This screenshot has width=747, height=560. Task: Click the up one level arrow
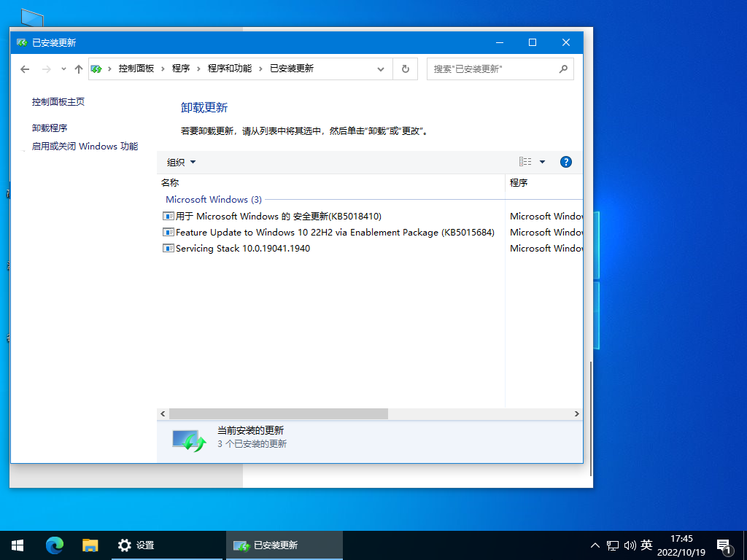click(x=79, y=68)
